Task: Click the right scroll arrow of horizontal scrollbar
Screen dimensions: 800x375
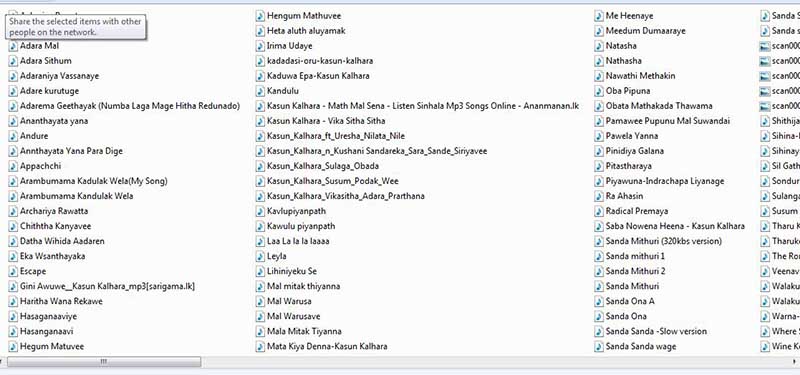Action: click(796, 362)
